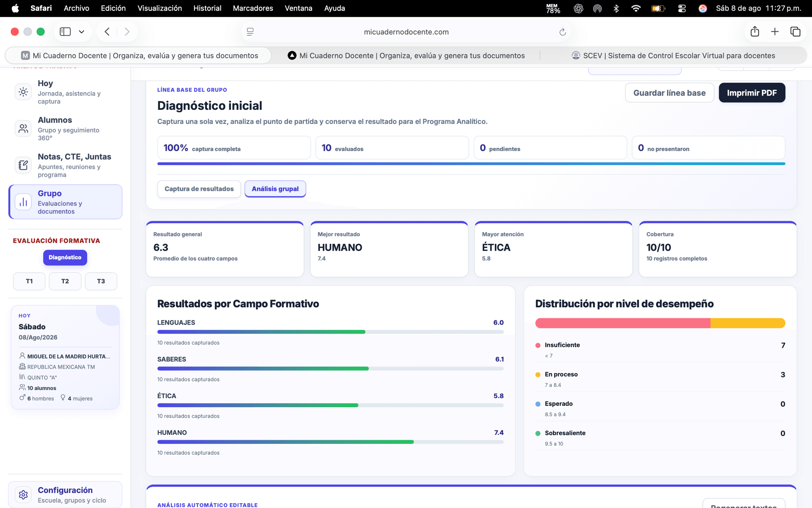
Task: Open the Wi-Fi status icon
Action: 636,8
